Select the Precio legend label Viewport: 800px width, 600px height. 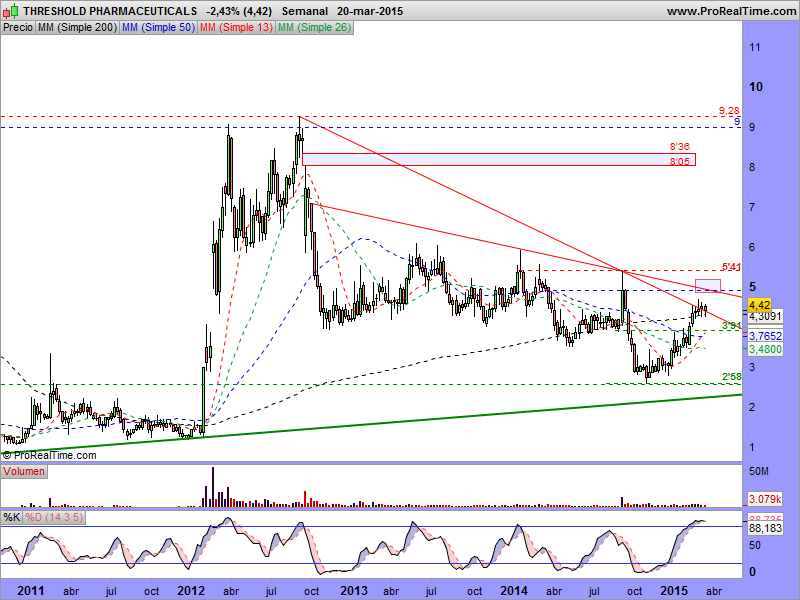coord(18,28)
